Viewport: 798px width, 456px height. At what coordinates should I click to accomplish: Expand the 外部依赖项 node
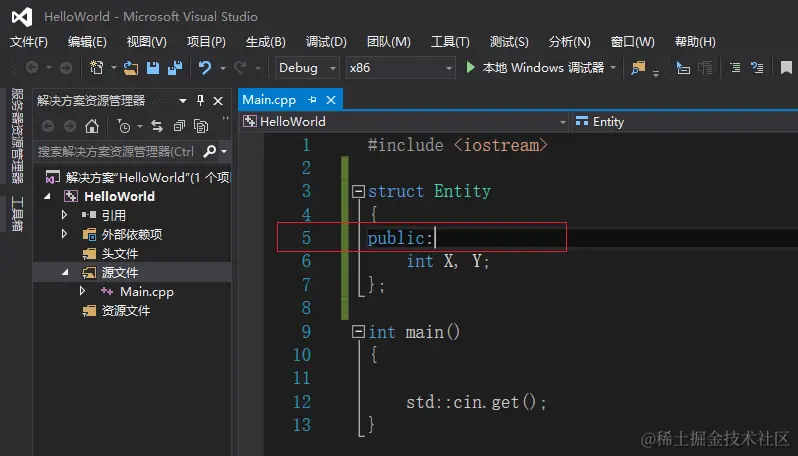(65, 234)
